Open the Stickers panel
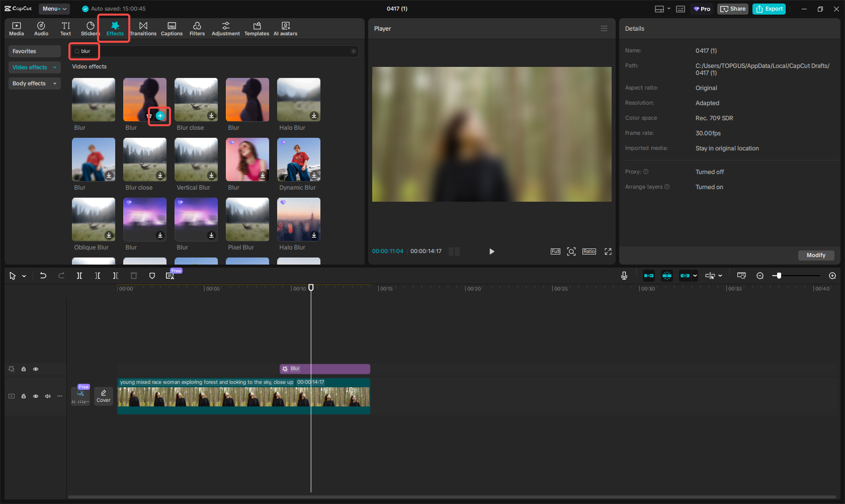This screenshot has width=845, height=504. click(x=90, y=29)
